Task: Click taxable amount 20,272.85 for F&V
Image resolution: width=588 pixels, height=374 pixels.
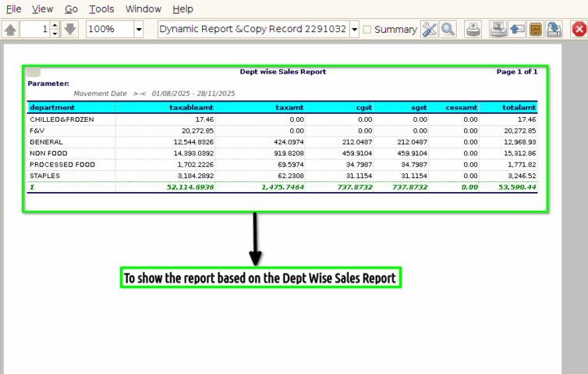Action: pos(197,130)
